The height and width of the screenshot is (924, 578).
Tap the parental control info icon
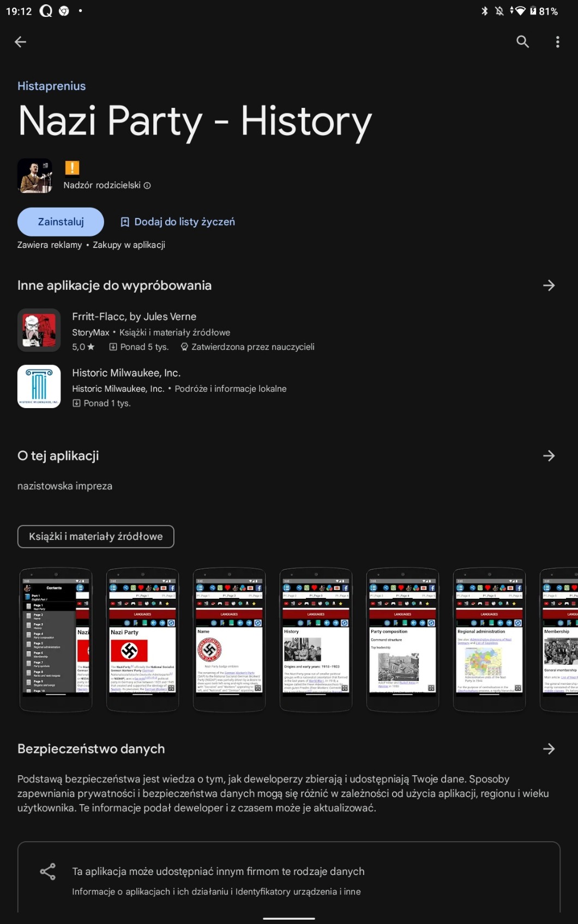147,186
